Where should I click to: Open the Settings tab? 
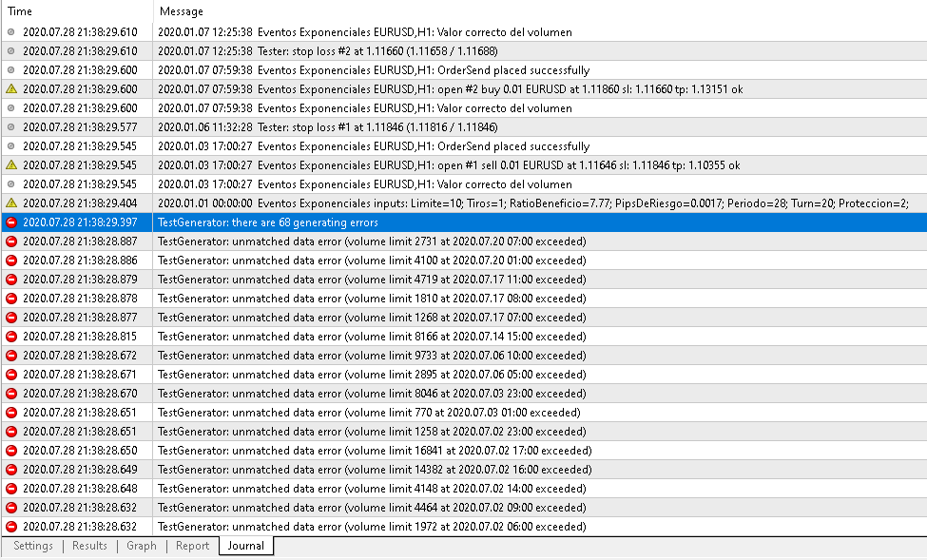(33, 546)
